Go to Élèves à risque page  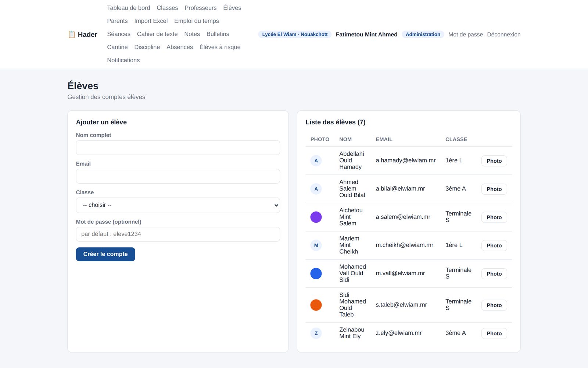pyautogui.click(x=220, y=47)
